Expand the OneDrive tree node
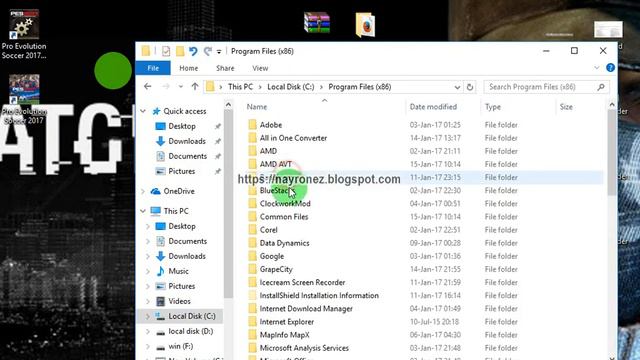640x360 pixels. click(143, 191)
